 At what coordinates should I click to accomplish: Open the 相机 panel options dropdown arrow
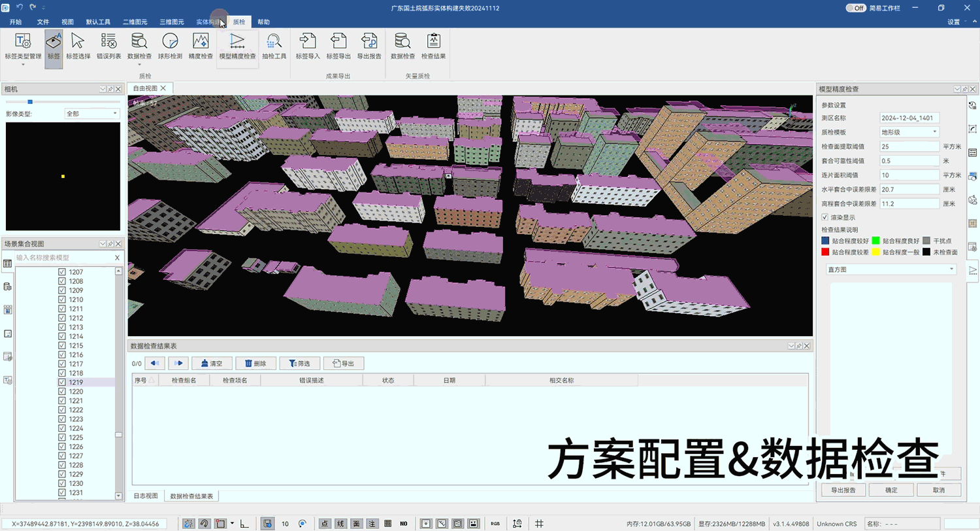point(103,89)
